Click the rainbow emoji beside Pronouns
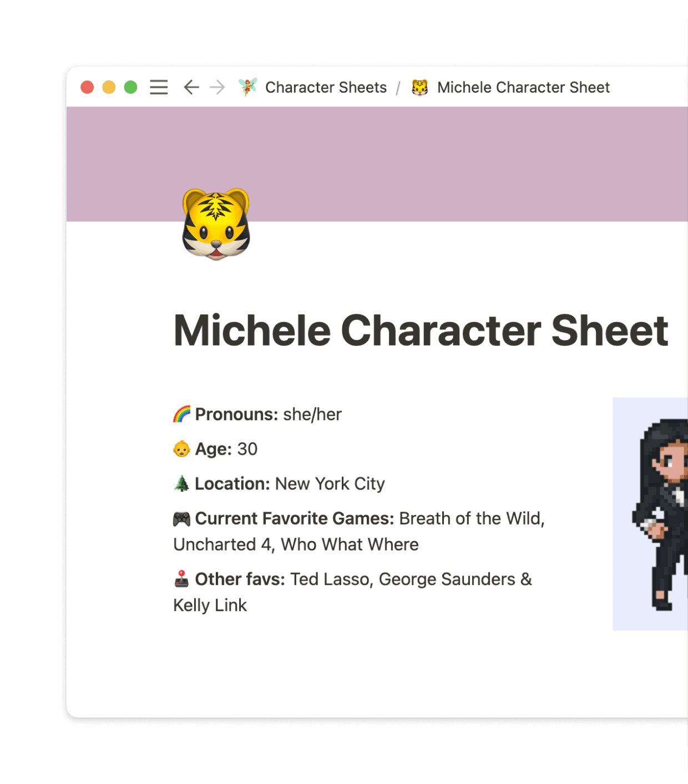The image size is (688, 784). coord(180,413)
